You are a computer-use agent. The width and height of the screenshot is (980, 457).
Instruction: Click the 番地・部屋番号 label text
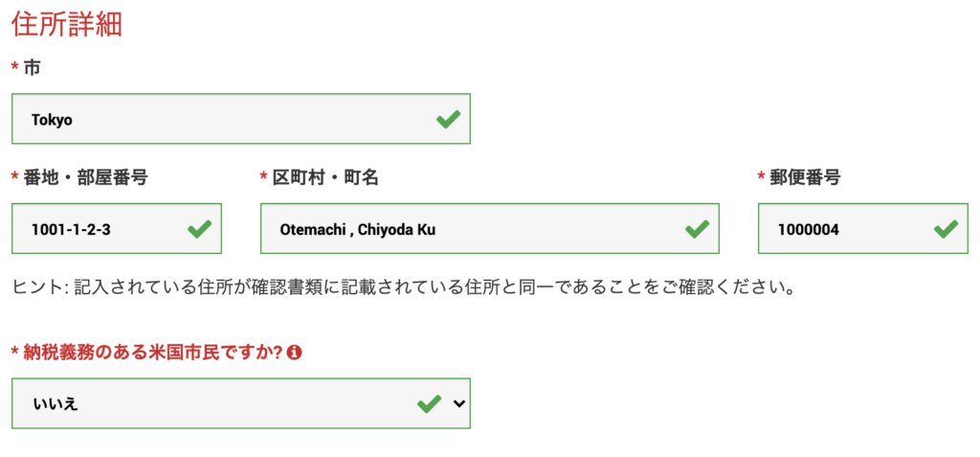(x=85, y=177)
